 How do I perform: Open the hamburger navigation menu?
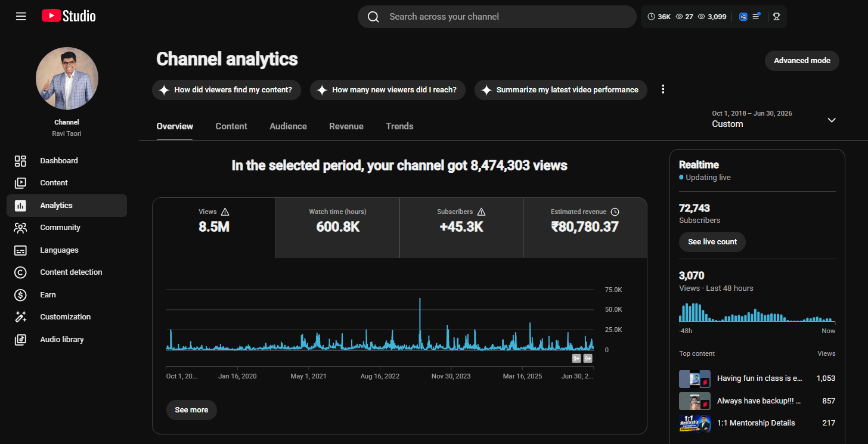tap(21, 16)
